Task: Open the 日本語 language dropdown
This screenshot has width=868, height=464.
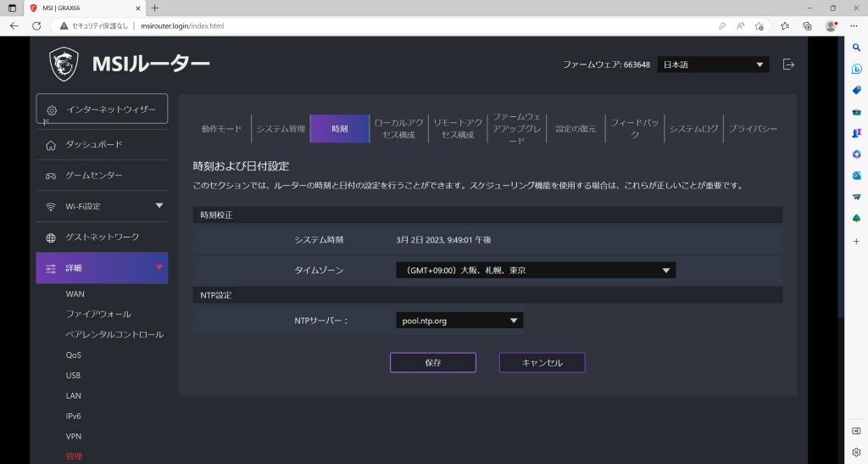Action: point(713,64)
